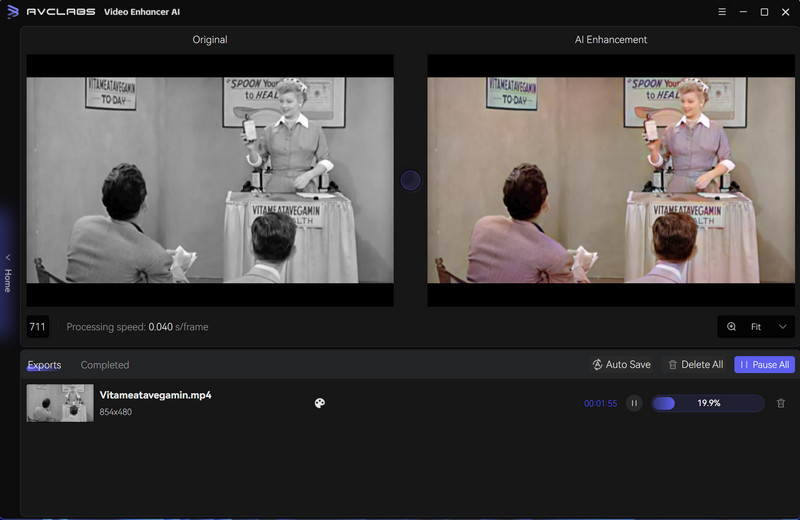Maximize the Video Enhancer AI window
Image resolution: width=800 pixels, height=520 pixels.
click(x=764, y=12)
